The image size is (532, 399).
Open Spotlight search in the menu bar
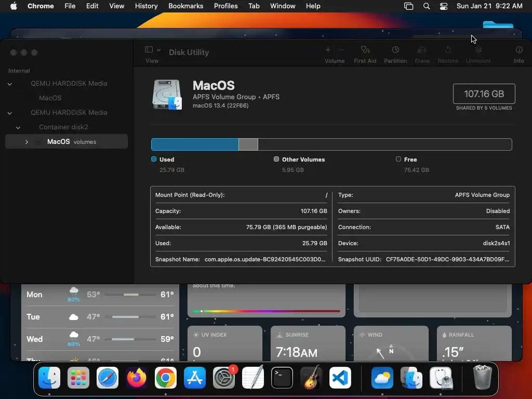[x=427, y=6]
